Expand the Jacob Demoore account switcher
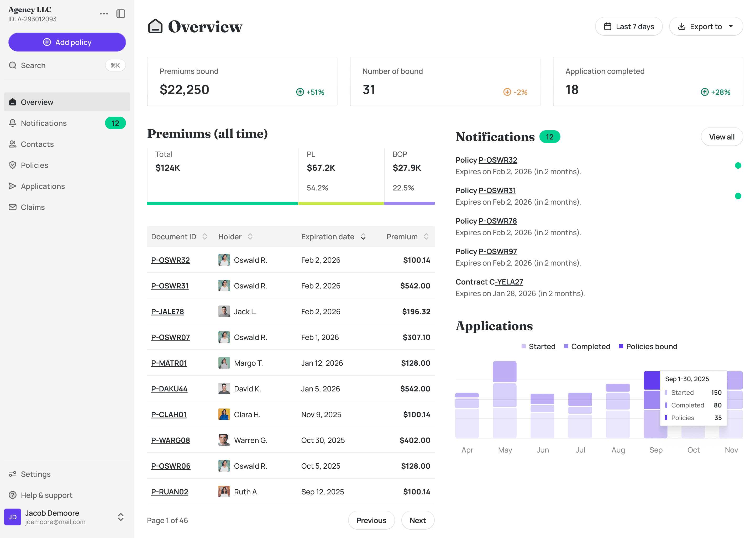 [121, 517]
